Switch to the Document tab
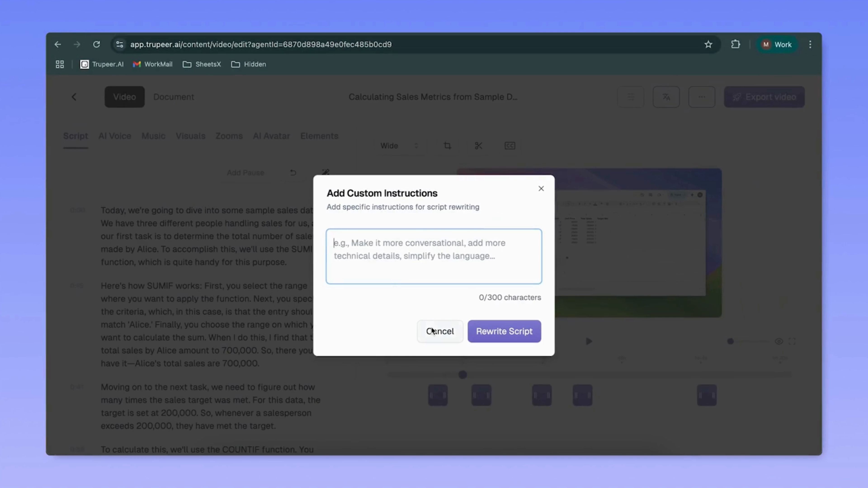Screen dimensions: 868x488 click(x=174, y=97)
